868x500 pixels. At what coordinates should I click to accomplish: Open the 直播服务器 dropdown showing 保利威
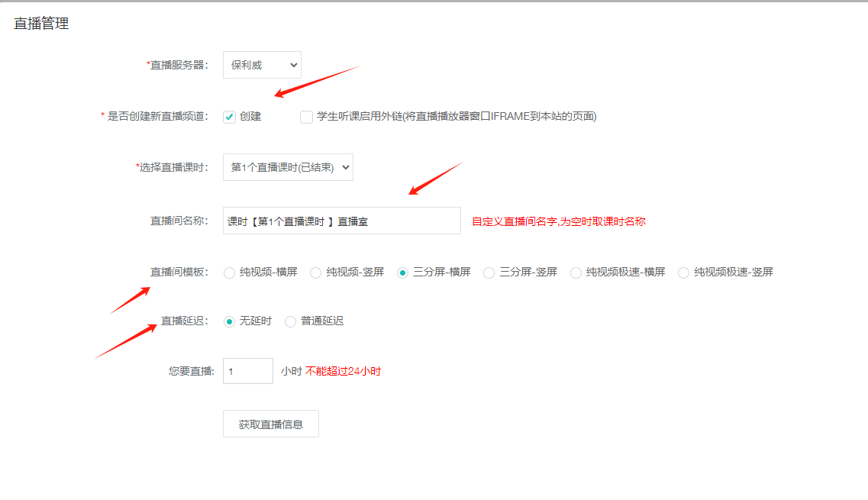[262, 65]
